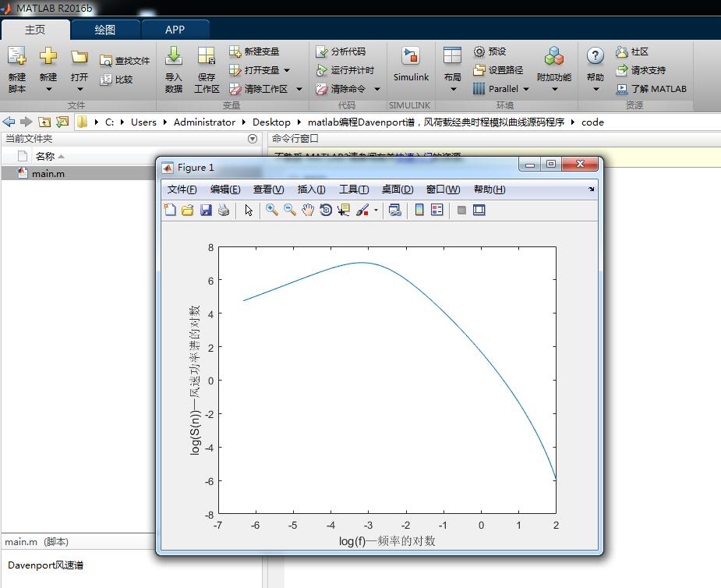Toggle the Data Cursor tool

pos(344,211)
